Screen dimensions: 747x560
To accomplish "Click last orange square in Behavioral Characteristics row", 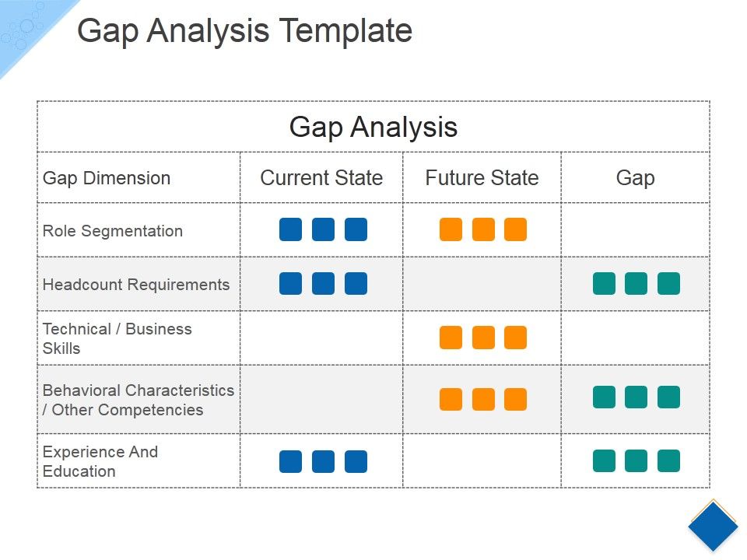I will point(515,399).
